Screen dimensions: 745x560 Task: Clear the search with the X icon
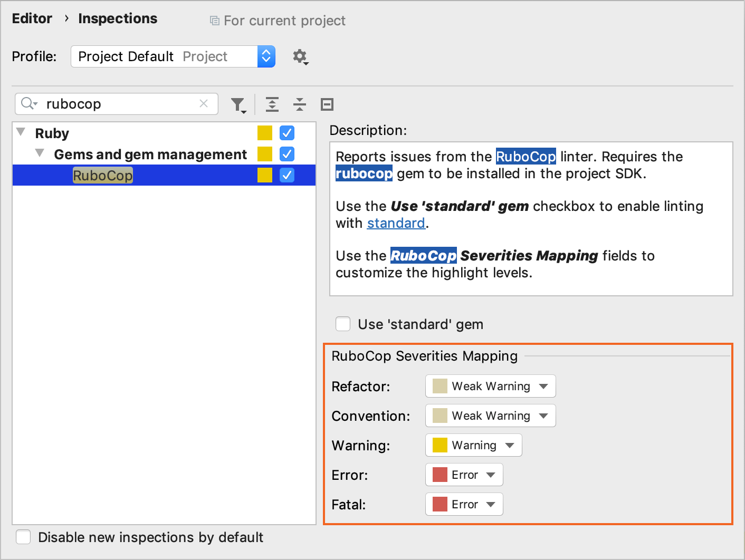coord(204,104)
